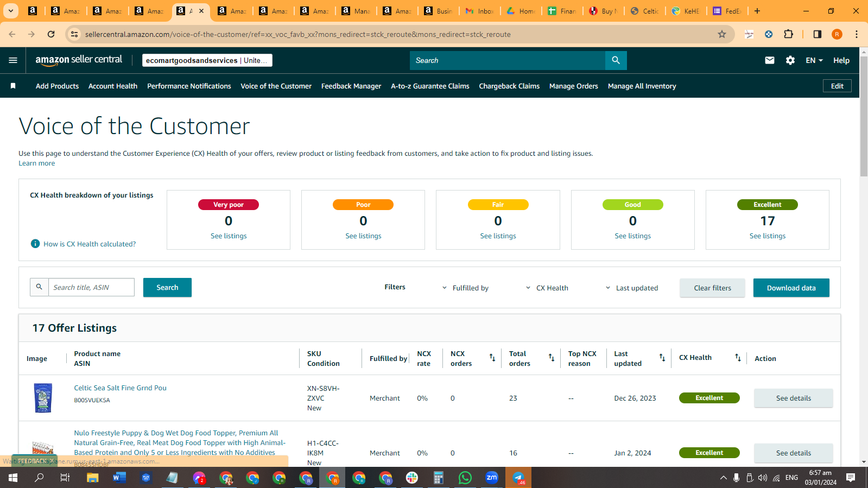Switch to the Inbox Gmail tab
The image size is (868, 488).
pyautogui.click(x=480, y=11)
